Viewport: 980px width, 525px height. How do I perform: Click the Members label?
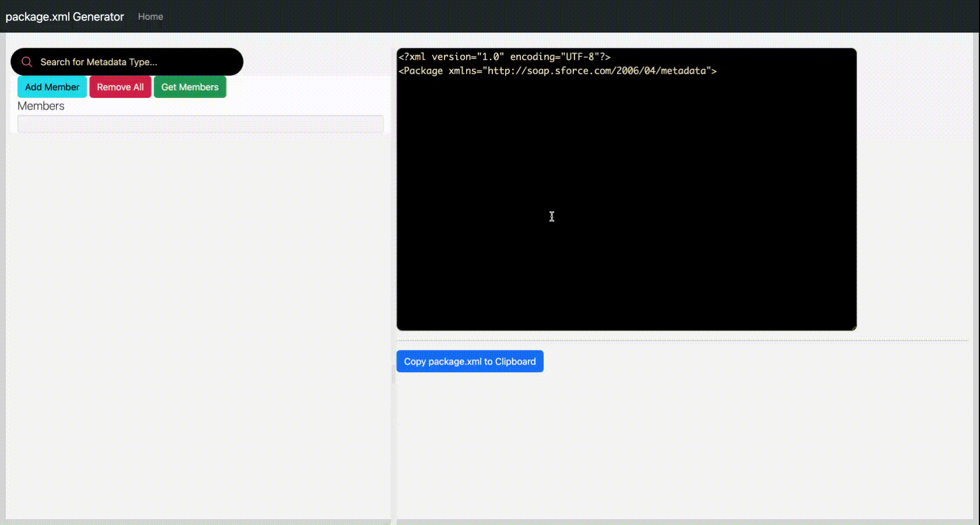pos(41,106)
